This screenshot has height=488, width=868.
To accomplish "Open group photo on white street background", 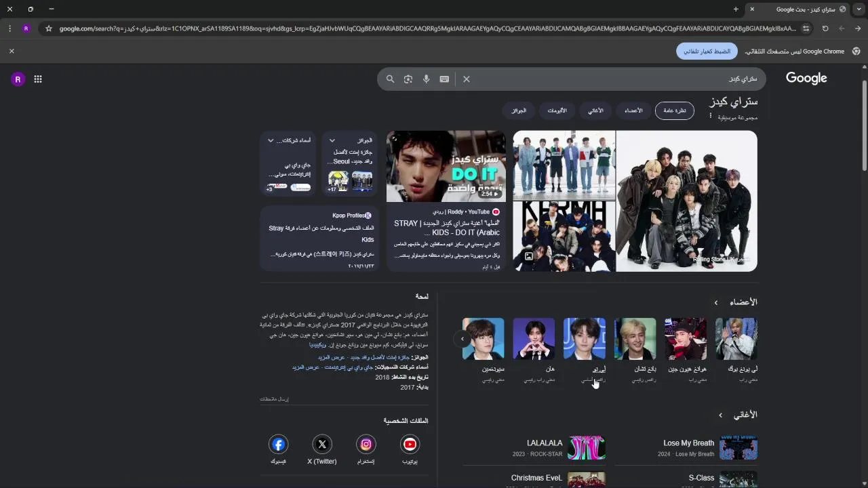I will pos(564,165).
